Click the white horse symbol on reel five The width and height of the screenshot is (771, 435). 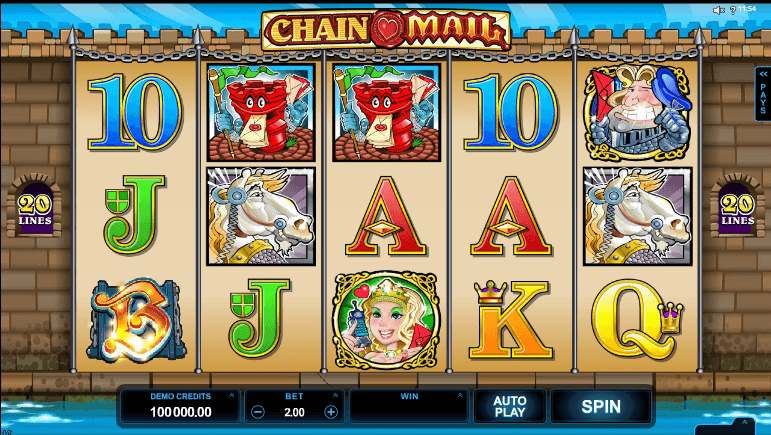[637, 216]
